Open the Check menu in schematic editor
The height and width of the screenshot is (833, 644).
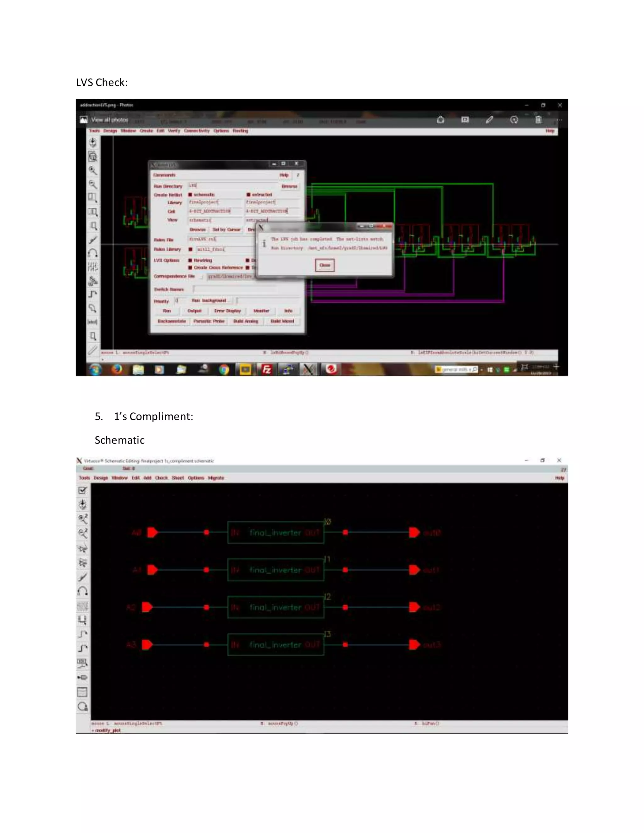point(161,478)
